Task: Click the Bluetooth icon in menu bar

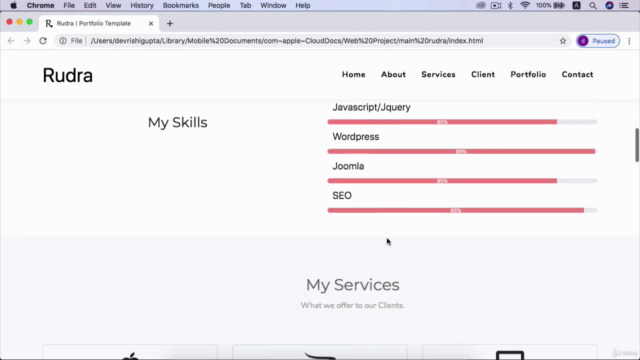Action: click(x=510, y=5)
